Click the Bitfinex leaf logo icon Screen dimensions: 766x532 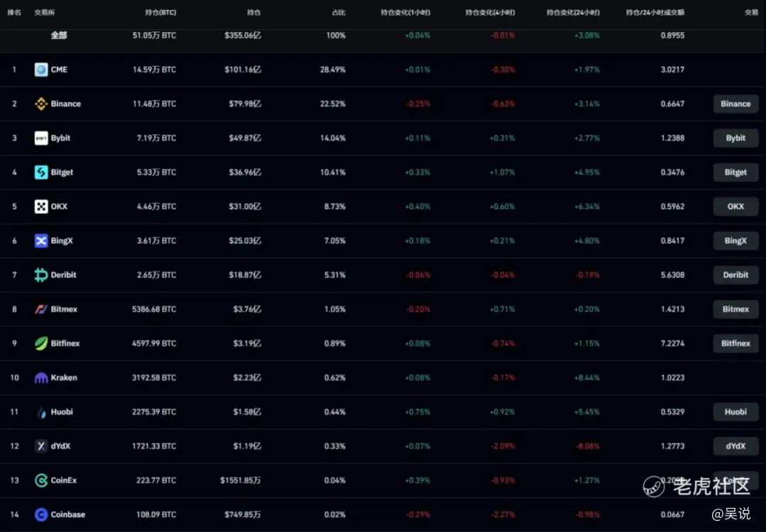[x=41, y=344]
